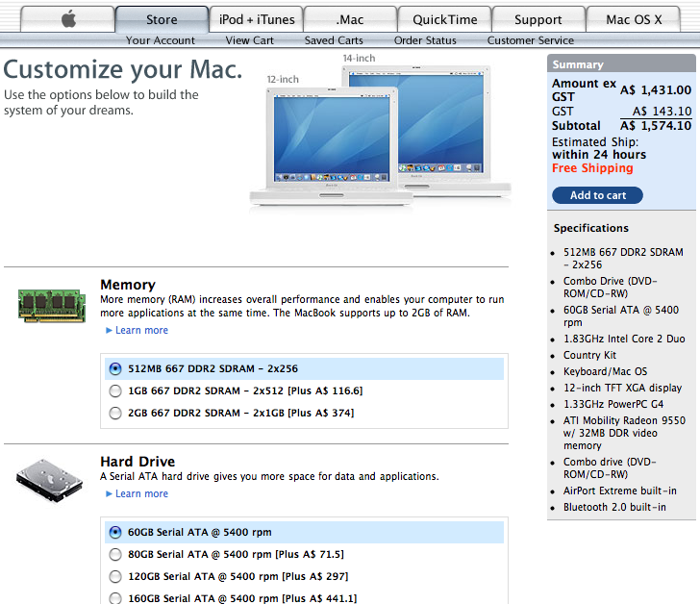The width and height of the screenshot is (700, 604).
Task: Click the Add to cart button
Action: point(597,195)
